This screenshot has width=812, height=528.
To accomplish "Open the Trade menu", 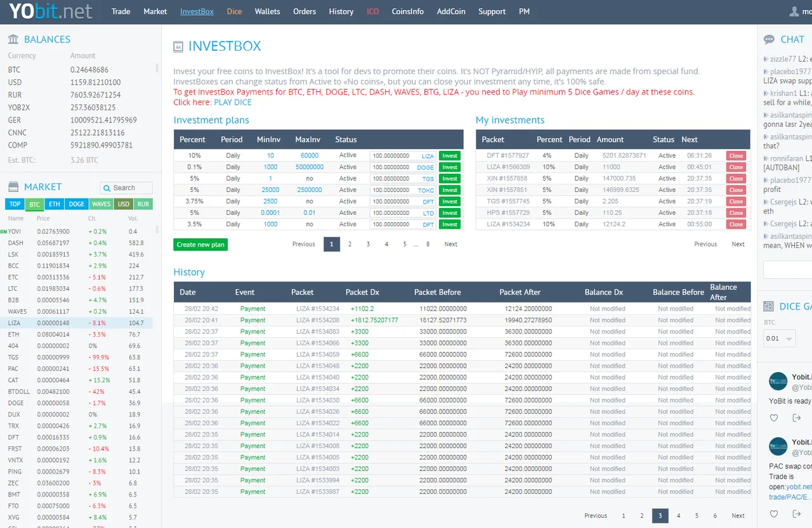I will tap(121, 11).
